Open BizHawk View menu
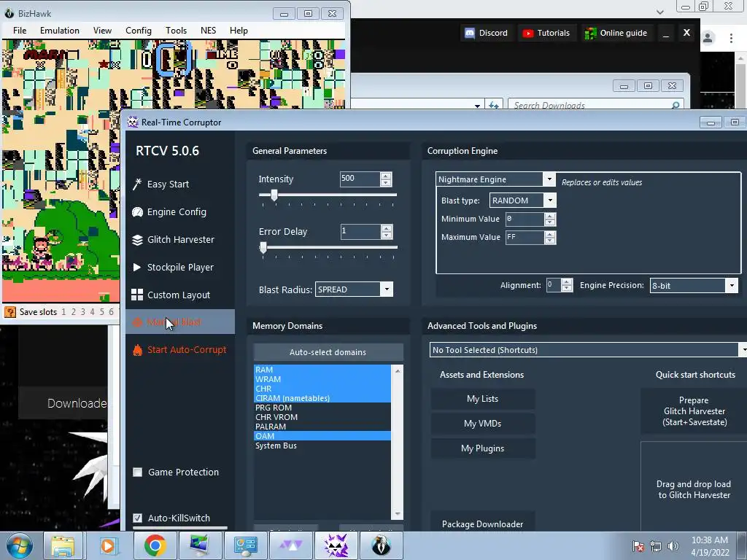 [x=102, y=31]
